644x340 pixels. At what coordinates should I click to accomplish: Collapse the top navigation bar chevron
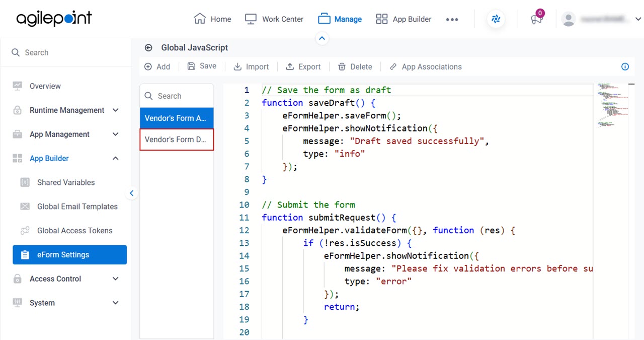[x=322, y=38]
